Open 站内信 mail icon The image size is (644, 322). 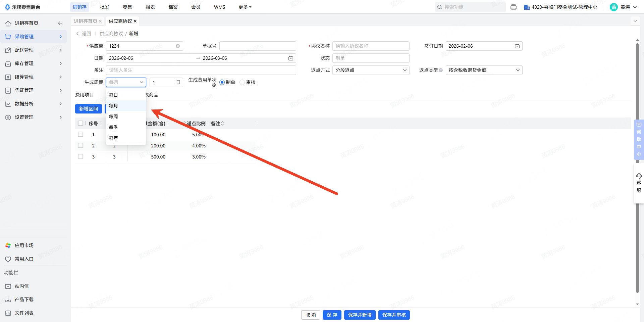tap(8, 286)
